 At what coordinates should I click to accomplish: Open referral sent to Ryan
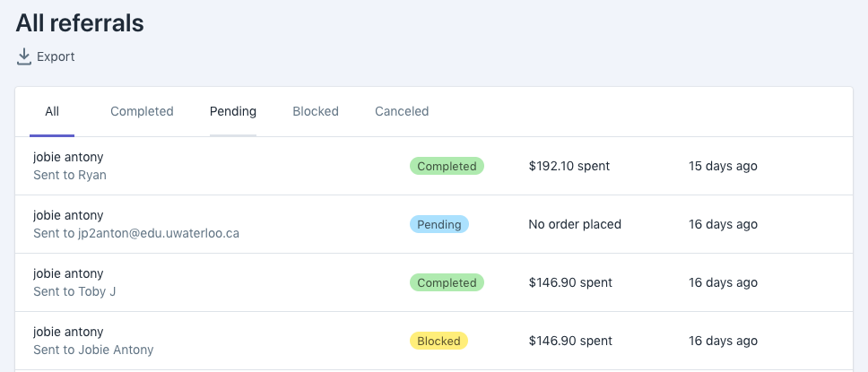[x=70, y=175]
